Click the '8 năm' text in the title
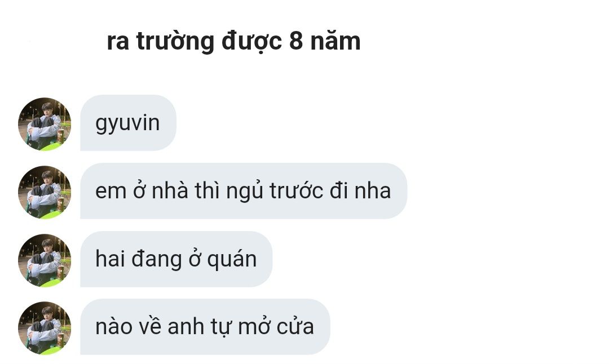The width and height of the screenshot is (609, 364). (x=325, y=41)
